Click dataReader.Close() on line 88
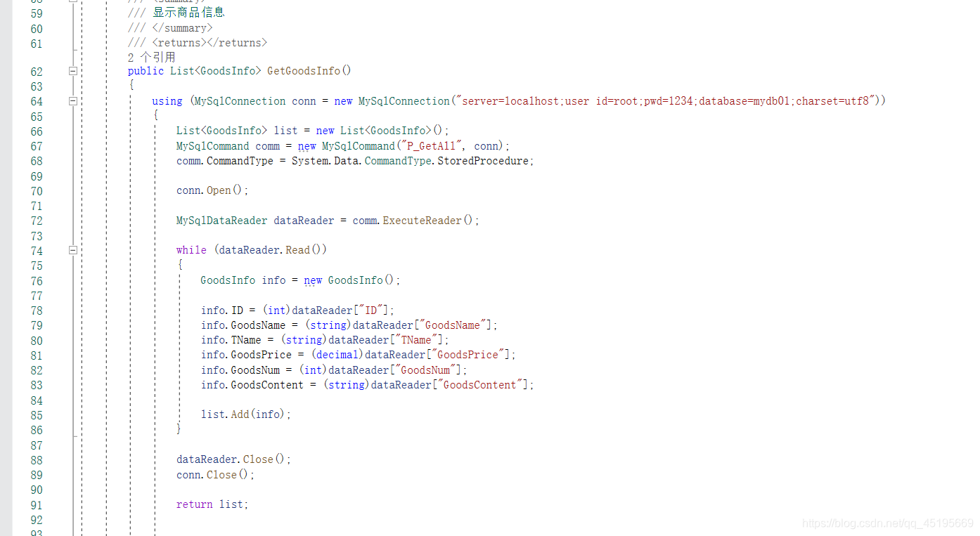The width and height of the screenshot is (980, 536). pos(233,459)
